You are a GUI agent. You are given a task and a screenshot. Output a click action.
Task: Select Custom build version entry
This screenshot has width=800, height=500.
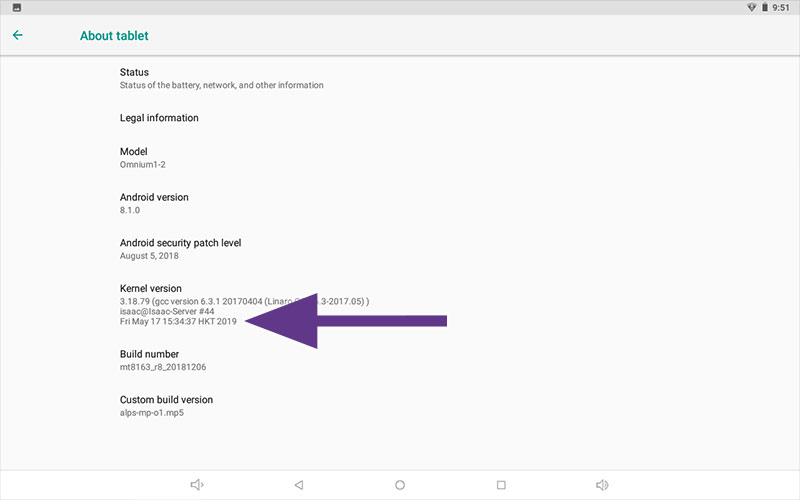tap(400, 406)
